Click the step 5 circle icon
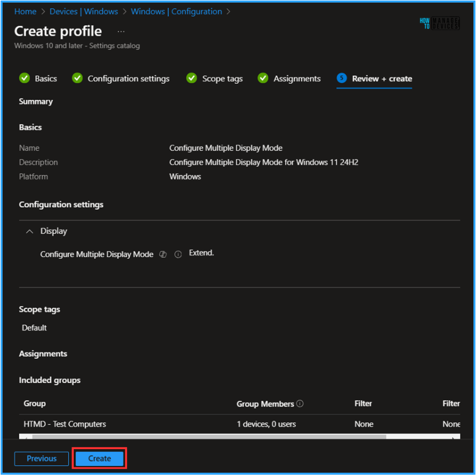476x475 pixels. (x=342, y=78)
